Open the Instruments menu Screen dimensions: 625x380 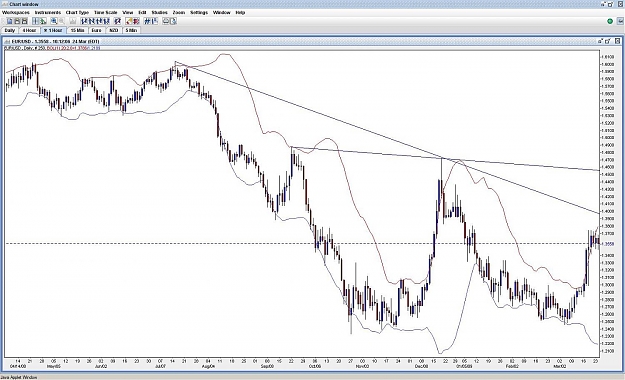pos(48,13)
